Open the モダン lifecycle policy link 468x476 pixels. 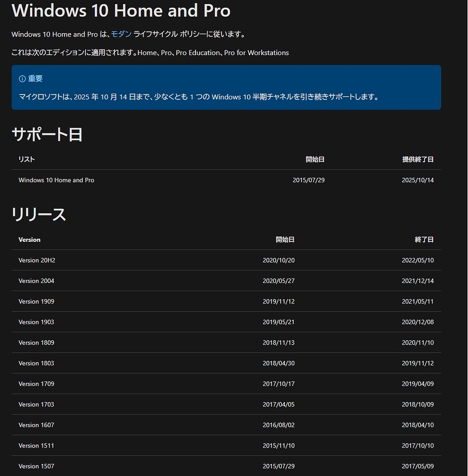coord(121,34)
